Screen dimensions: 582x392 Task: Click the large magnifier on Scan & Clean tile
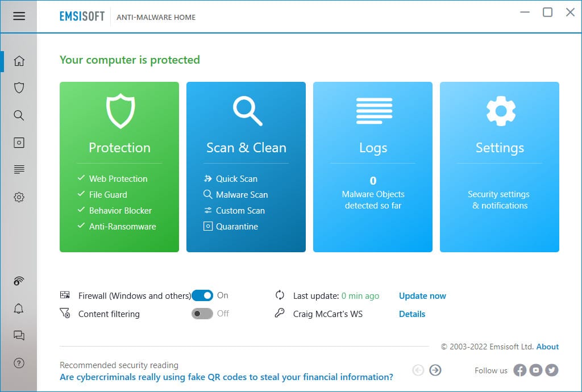pyautogui.click(x=247, y=111)
